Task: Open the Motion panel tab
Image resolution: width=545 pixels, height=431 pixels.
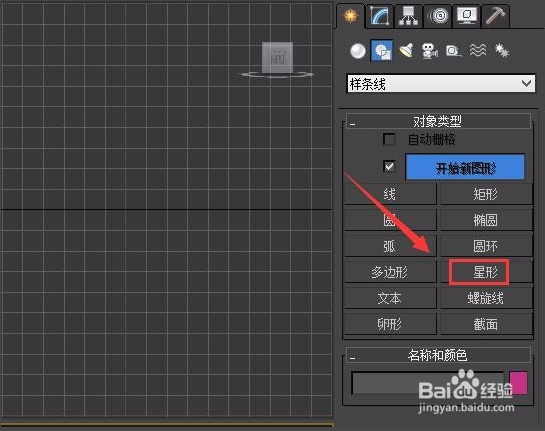Action: pos(438,16)
